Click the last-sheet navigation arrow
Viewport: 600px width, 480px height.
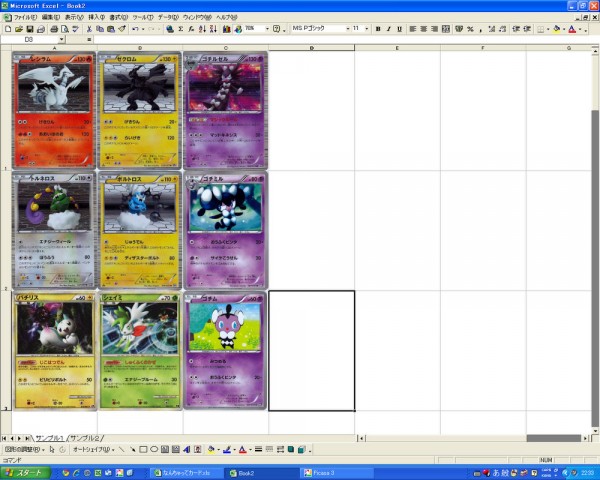[x=27, y=438]
